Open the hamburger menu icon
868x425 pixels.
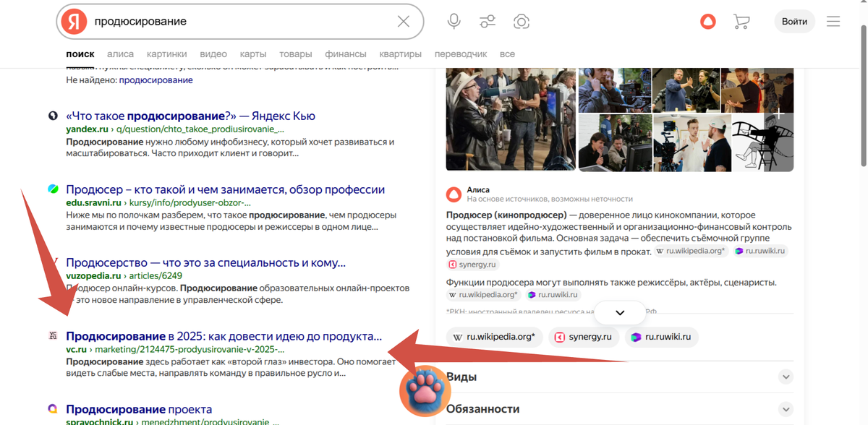[x=833, y=22]
